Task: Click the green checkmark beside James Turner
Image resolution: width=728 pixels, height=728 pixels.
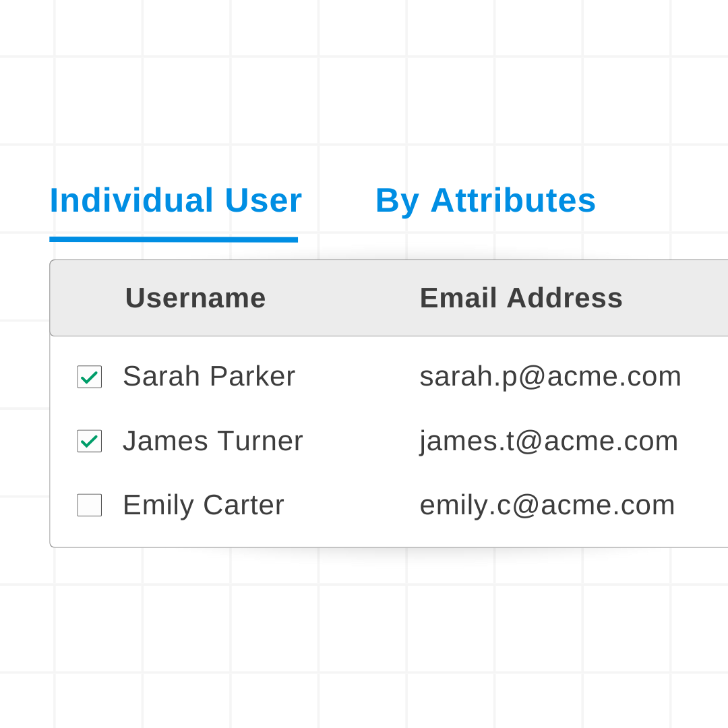Action: click(89, 442)
